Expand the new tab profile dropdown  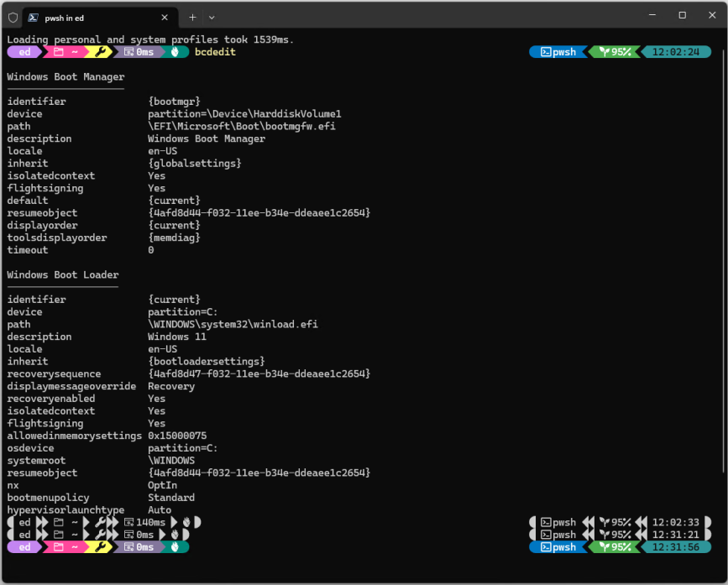212,17
